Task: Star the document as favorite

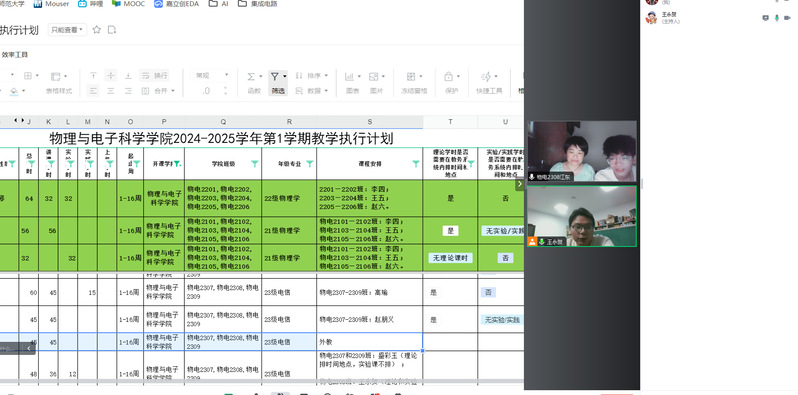Action: coord(97,30)
